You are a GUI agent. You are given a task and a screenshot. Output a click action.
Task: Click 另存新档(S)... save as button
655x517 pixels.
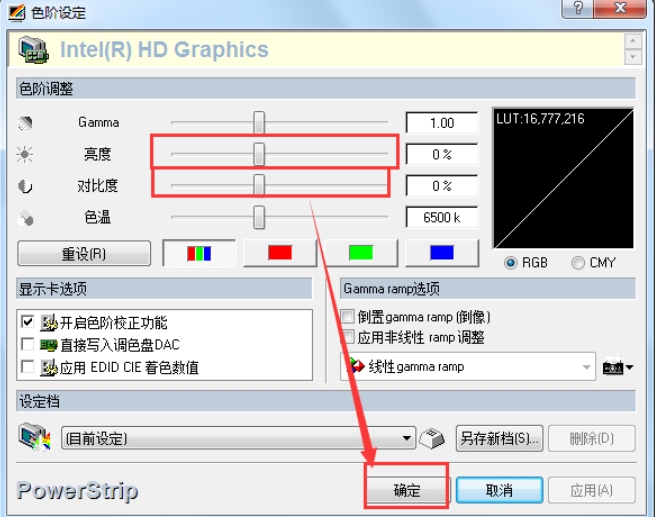click(499, 438)
